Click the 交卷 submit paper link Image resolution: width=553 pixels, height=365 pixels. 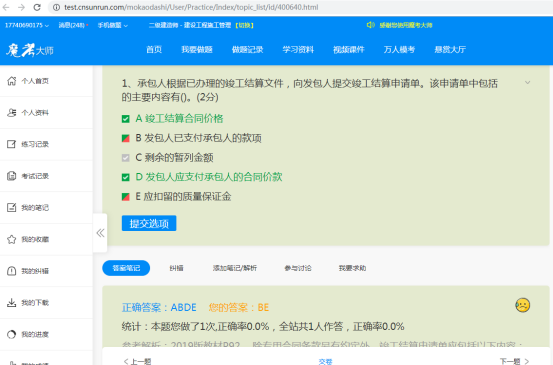point(325,361)
